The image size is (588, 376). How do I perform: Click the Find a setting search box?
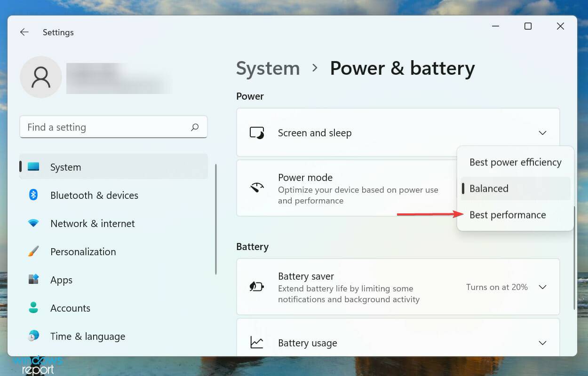click(106, 127)
